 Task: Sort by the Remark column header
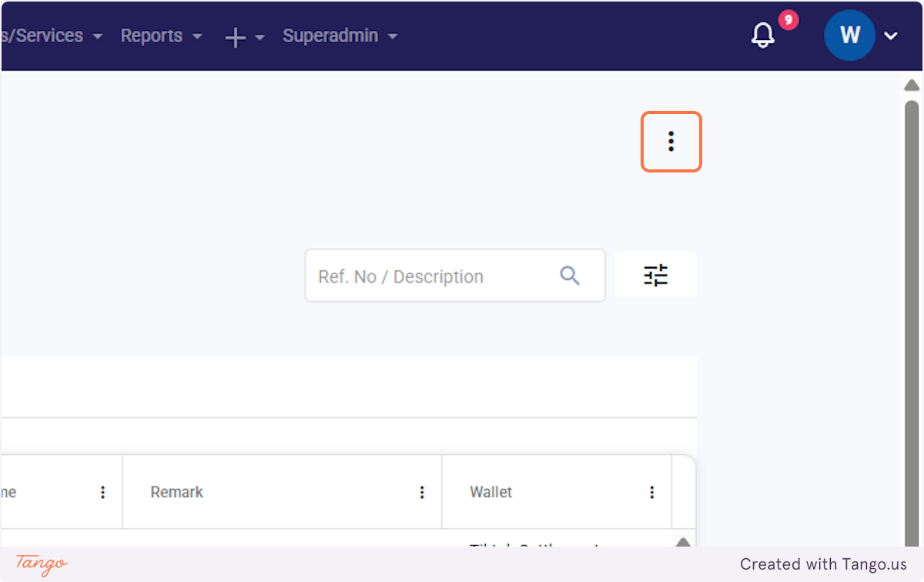(x=176, y=492)
